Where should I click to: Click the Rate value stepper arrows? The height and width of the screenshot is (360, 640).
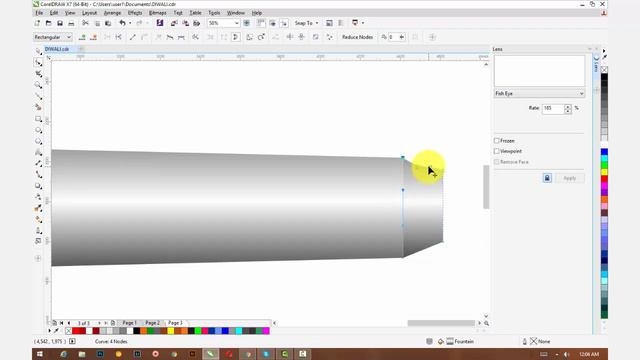pyautogui.click(x=568, y=108)
